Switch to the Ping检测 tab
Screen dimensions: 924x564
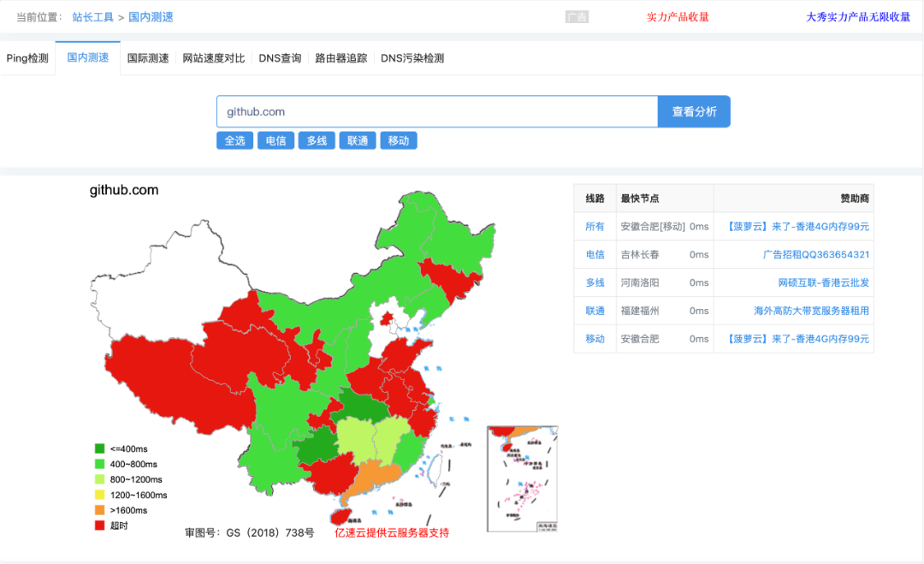coord(27,58)
